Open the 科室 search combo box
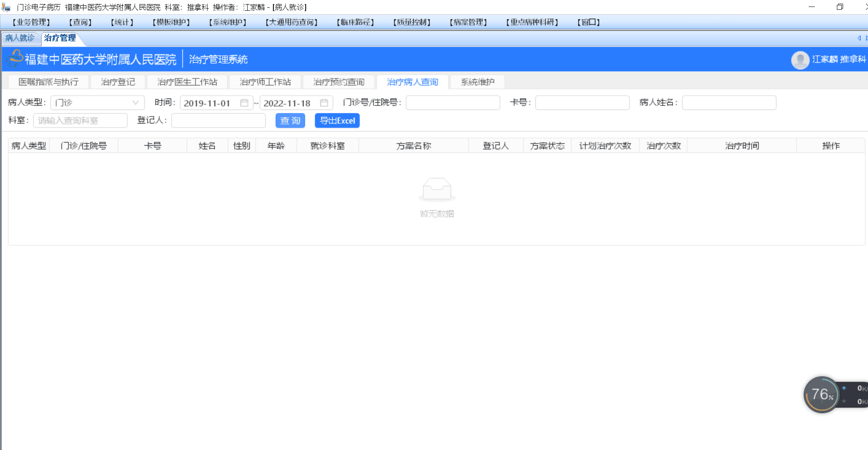Image resolution: width=868 pixels, height=450 pixels. click(x=80, y=121)
